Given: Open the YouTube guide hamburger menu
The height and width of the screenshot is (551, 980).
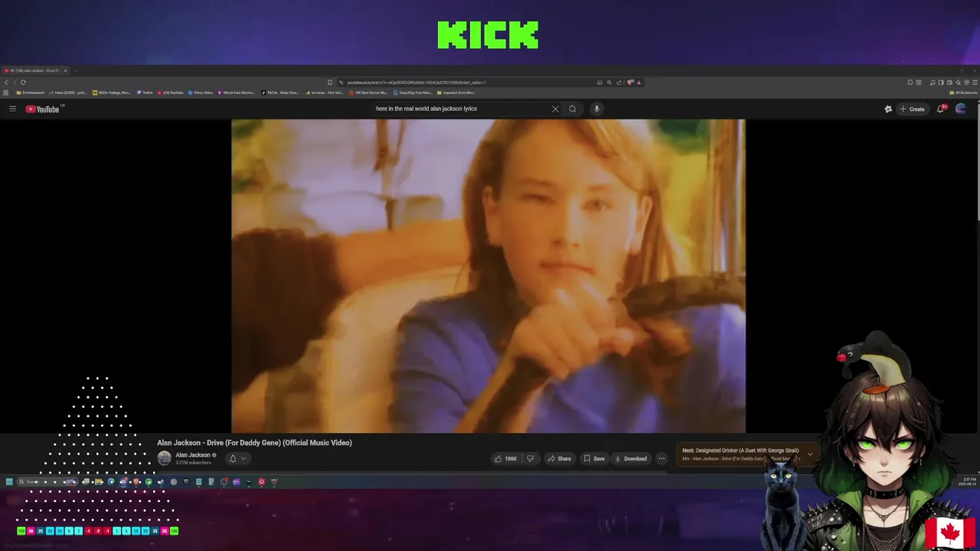Looking at the screenshot, I should (12, 109).
